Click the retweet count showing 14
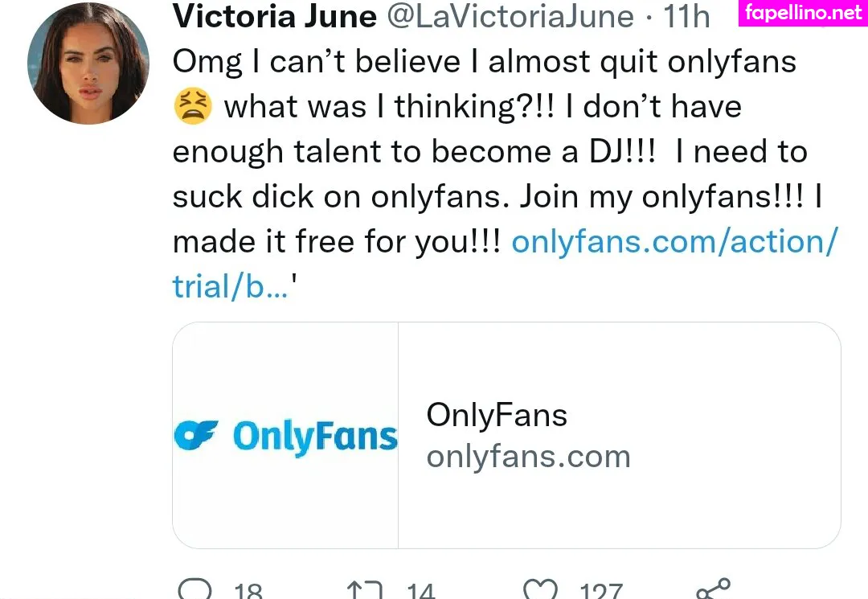868x599 pixels. pyautogui.click(x=421, y=593)
